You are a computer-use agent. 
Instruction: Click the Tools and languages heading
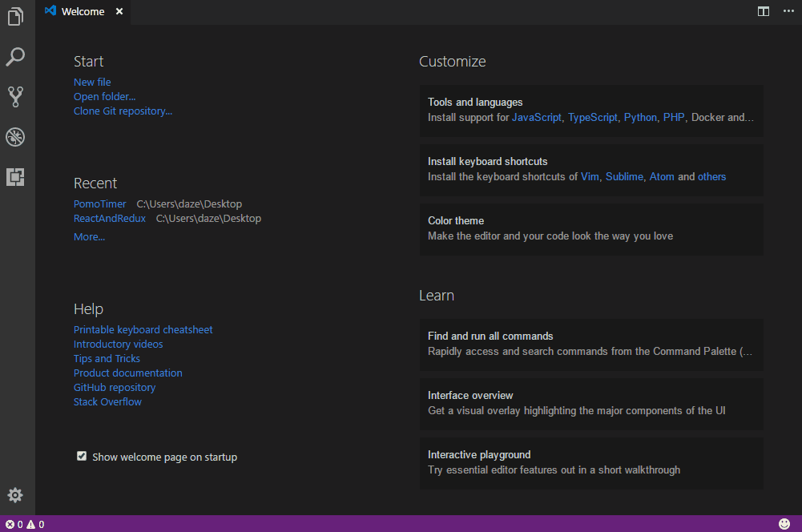[x=475, y=103]
